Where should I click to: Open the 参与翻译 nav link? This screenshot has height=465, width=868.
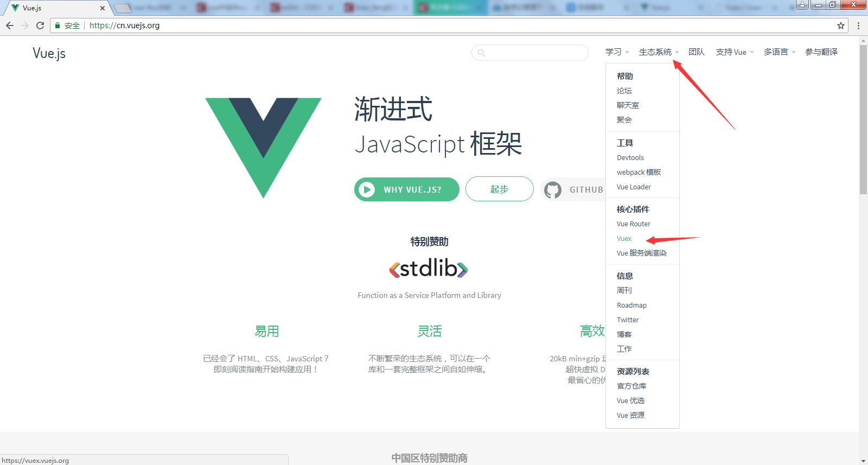click(821, 52)
